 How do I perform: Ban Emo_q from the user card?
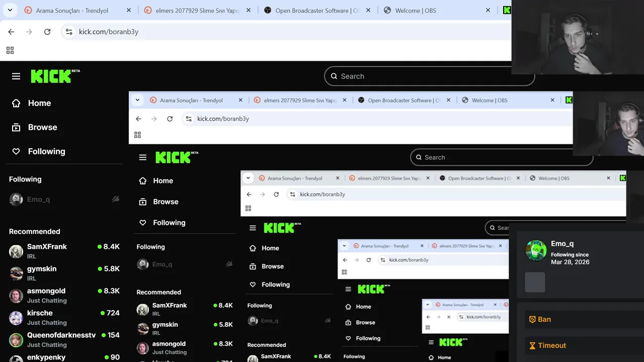[584, 319]
